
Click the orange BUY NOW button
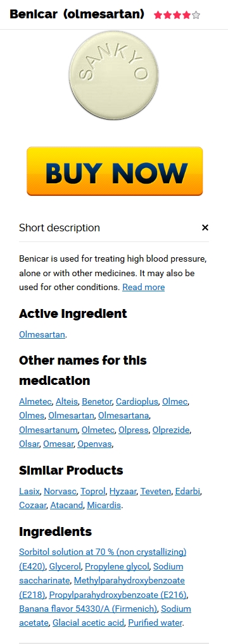coord(115,171)
